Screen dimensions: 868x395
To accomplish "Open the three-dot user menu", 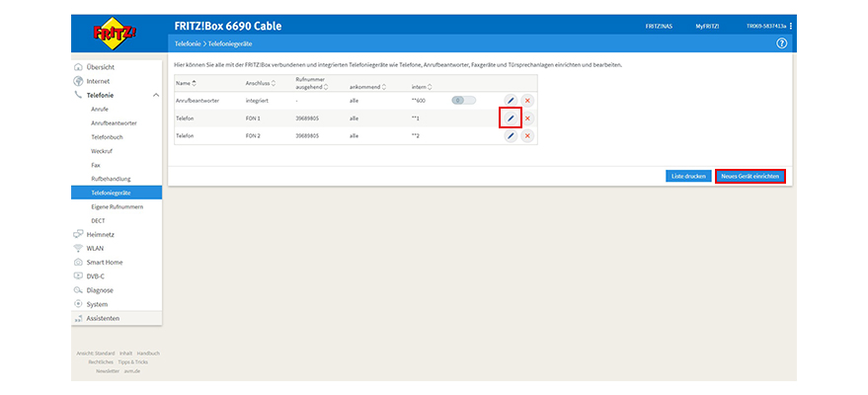I will click(x=790, y=26).
